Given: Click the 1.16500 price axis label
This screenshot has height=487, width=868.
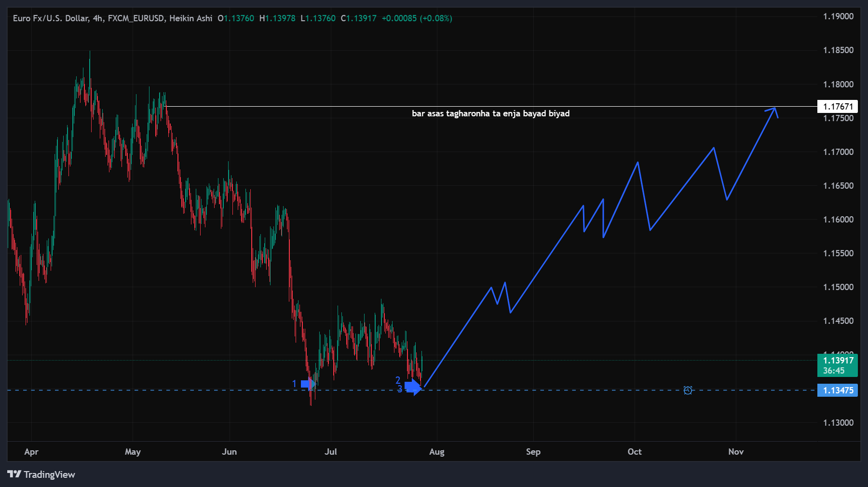Looking at the screenshot, I should pyautogui.click(x=838, y=186).
